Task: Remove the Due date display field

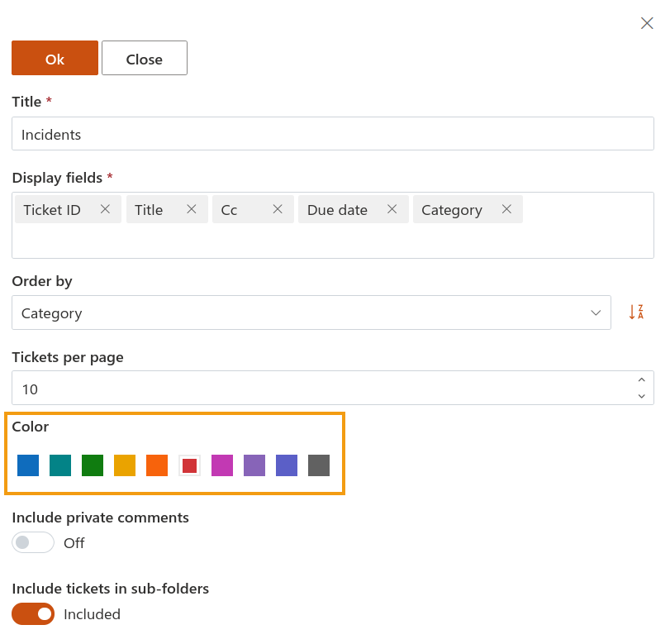Action: tap(392, 209)
